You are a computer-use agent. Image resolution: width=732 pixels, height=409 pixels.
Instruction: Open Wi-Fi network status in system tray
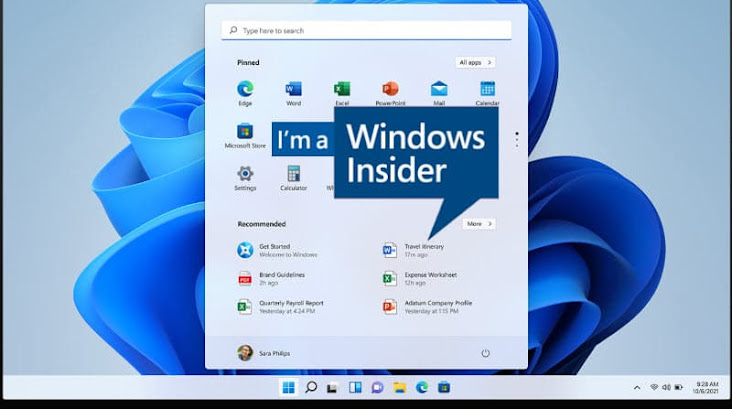[x=654, y=387]
